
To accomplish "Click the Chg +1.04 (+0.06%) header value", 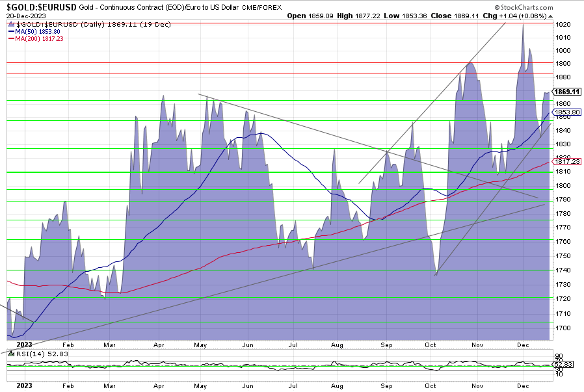I will [x=544, y=14].
